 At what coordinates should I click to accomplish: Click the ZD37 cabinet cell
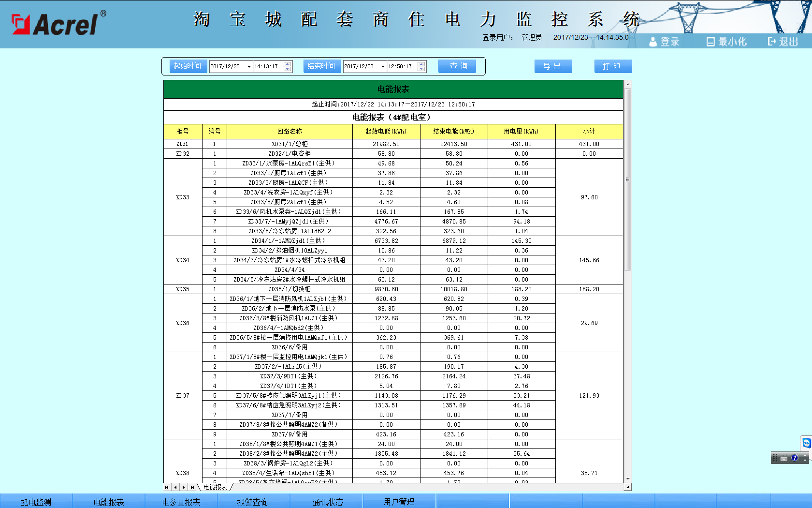tap(183, 396)
